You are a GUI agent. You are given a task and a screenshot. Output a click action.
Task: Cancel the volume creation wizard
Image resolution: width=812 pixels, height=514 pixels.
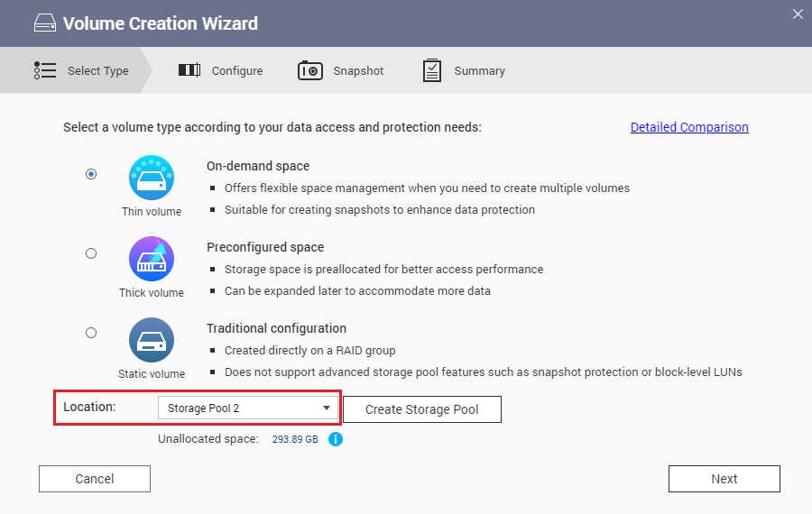click(95, 479)
